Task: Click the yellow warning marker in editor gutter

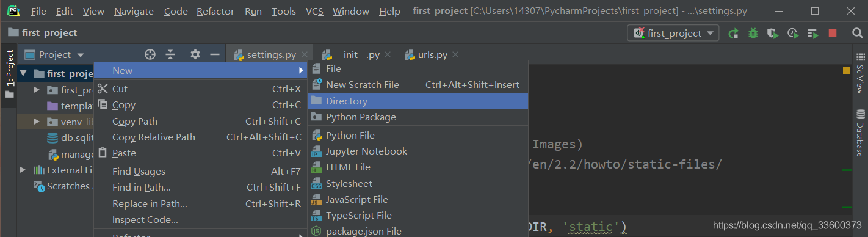Action: pyautogui.click(x=846, y=70)
